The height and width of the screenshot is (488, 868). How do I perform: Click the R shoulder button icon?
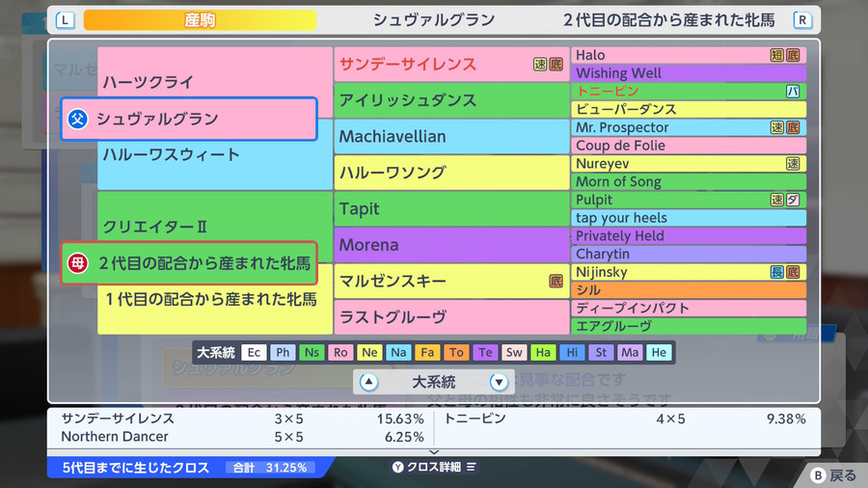tap(802, 20)
